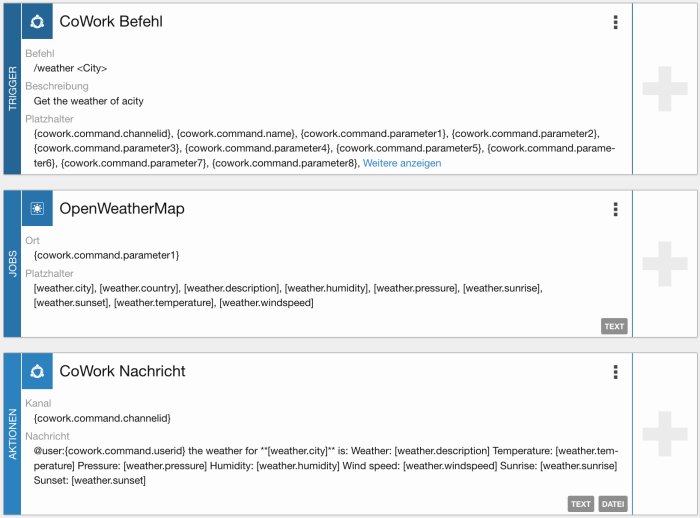Select the JOBS side tab

pos(12,263)
